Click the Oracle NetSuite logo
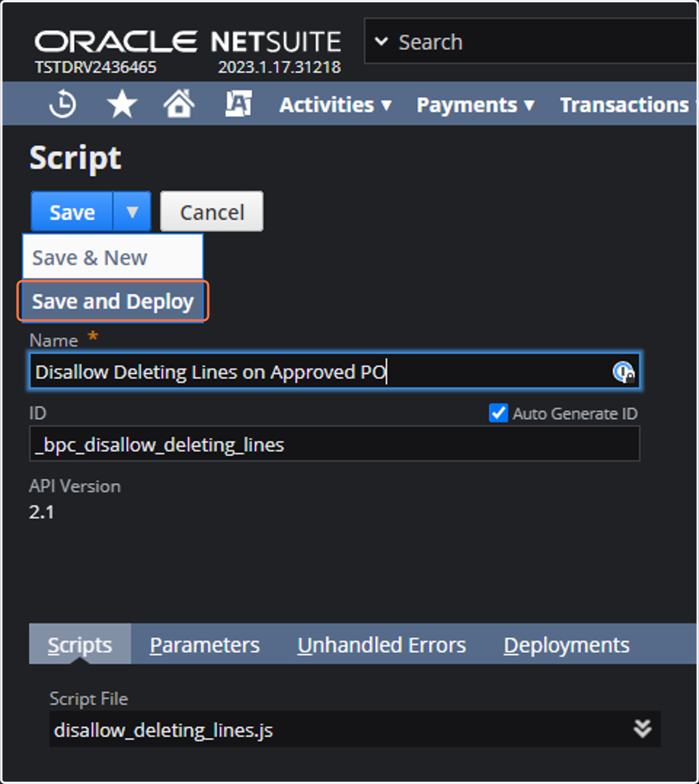 click(188, 42)
